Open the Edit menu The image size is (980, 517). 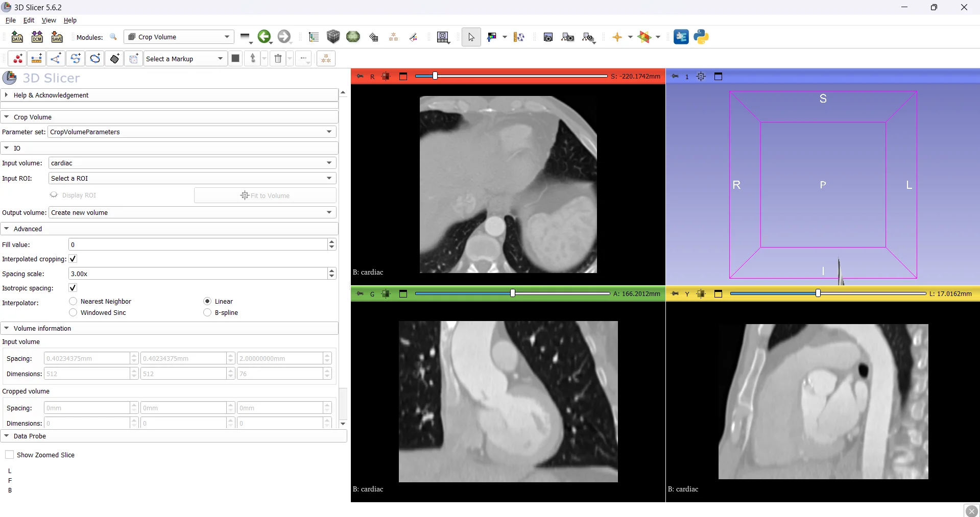(x=29, y=20)
